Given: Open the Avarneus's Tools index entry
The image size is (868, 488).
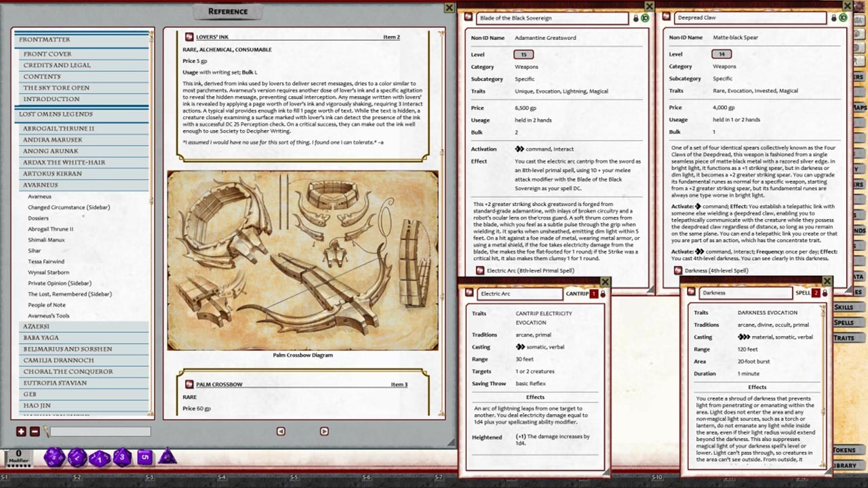Looking at the screenshot, I should click(x=49, y=316).
